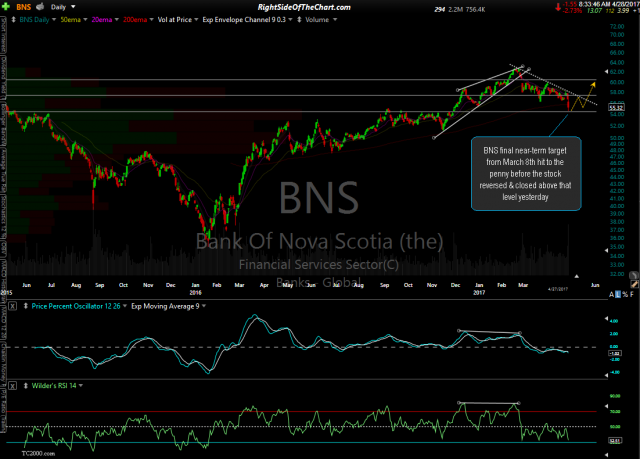Open the Exp Envelope Channel 9 0.3 dropdown
The width and height of the screenshot is (640, 459).
click(290, 20)
